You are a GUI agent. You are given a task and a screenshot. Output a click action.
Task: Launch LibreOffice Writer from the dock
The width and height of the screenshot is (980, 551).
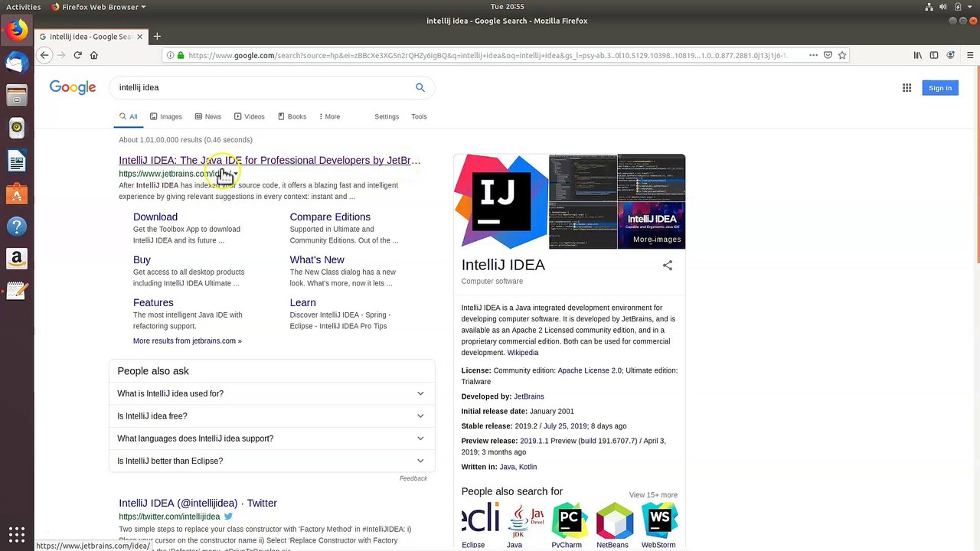point(17,161)
